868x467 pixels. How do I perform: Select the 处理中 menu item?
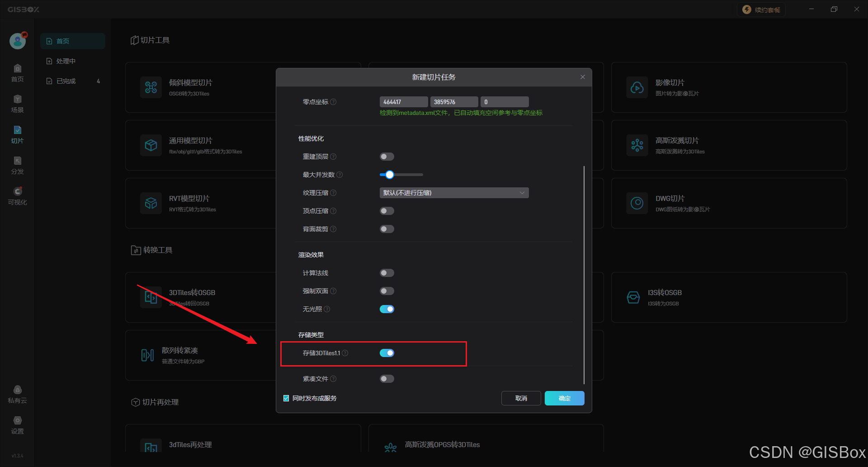[x=72, y=61]
